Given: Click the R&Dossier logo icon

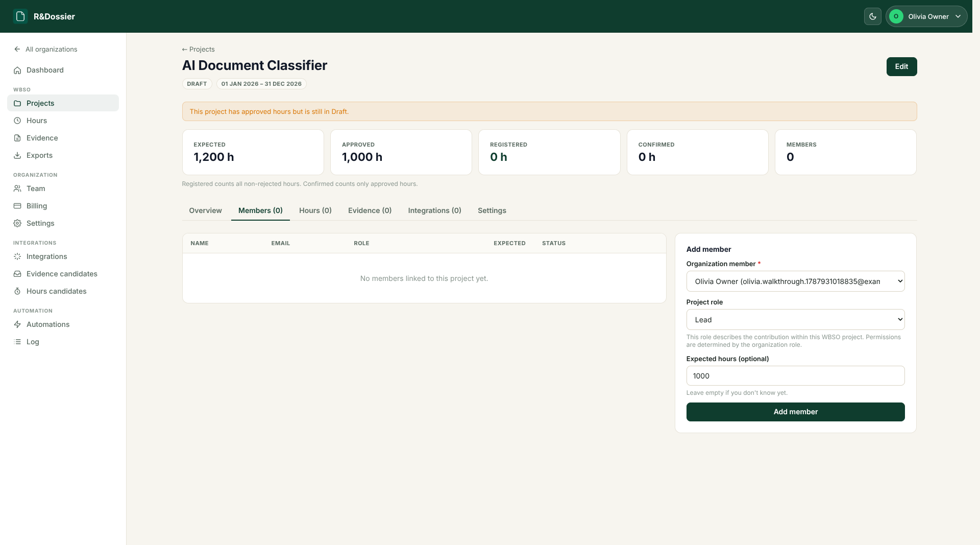Looking at the screenshot, I should [x=20, y=16].
